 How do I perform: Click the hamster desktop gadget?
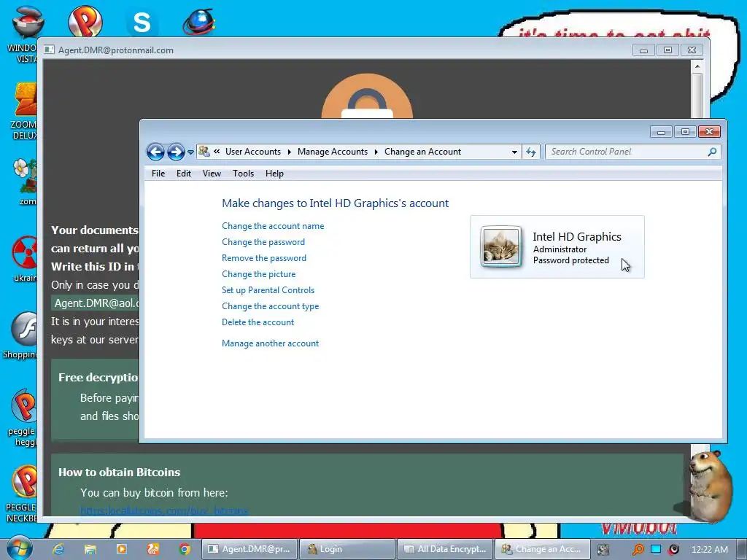pos(709,486)
